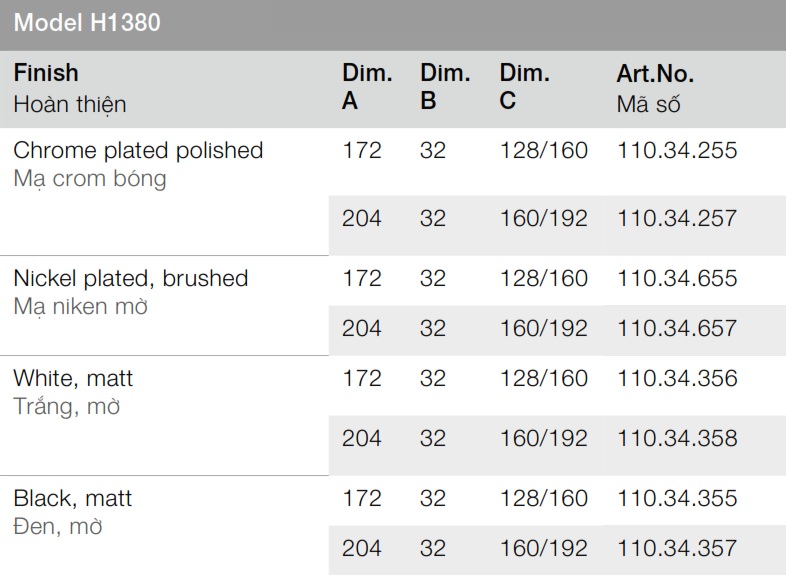Select article number 110.34.358
Image resolution: width=786 pixels, height=575 pixels.
678,438
